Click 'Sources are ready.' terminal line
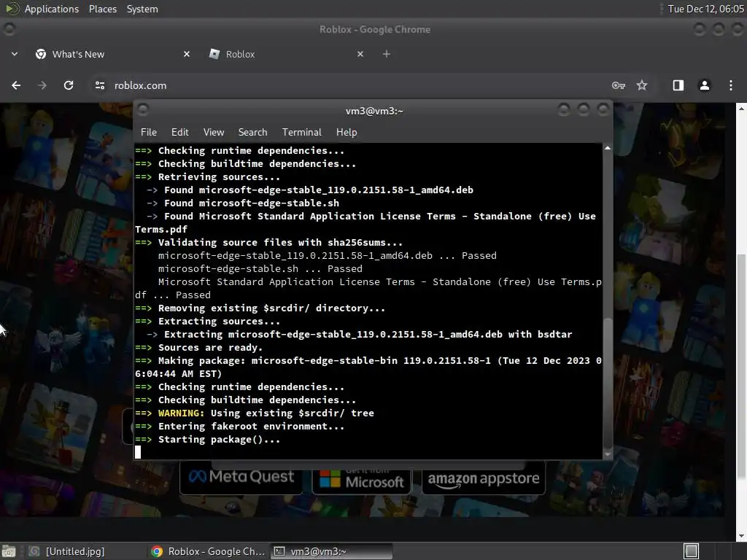747x560 pixels. (198, 348)
